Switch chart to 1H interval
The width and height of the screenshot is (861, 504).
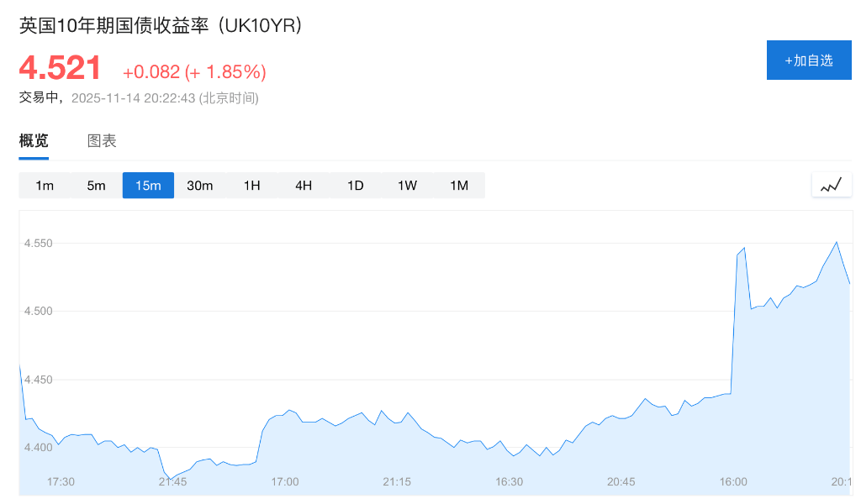(x=251, y=186)
